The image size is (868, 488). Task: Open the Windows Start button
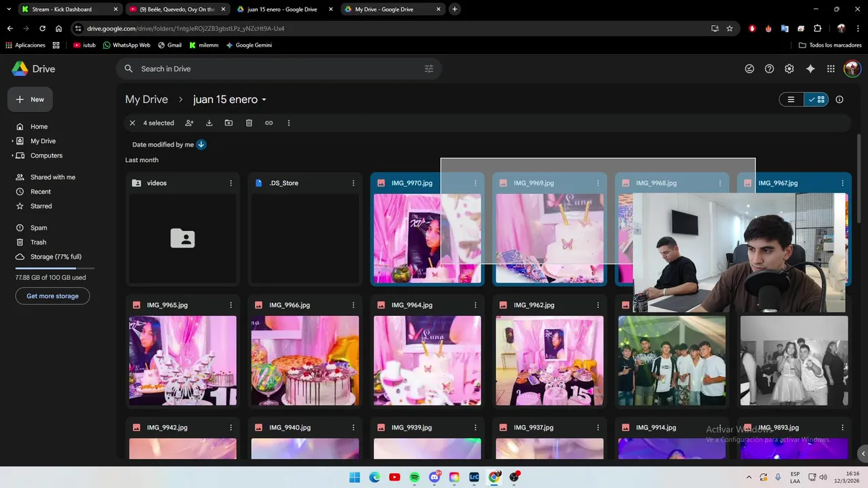(x=355, y=477)
